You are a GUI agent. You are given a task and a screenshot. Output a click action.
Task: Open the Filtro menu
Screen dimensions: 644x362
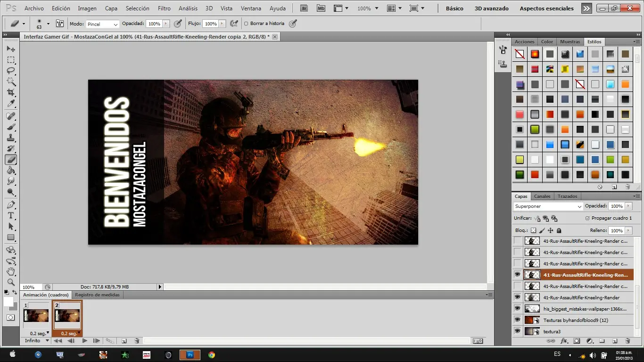click(164, 8)
